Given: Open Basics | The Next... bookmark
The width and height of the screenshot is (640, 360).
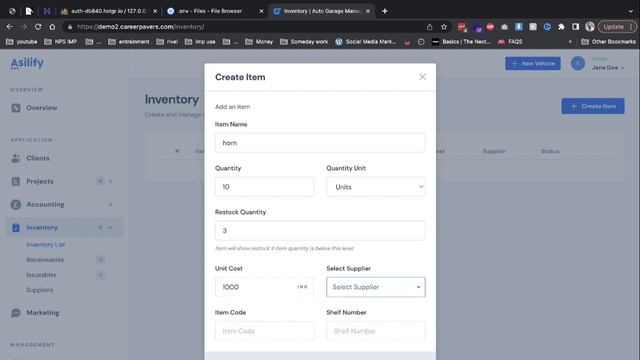Looking at the screenshot, I should click(x=461, y=42).
